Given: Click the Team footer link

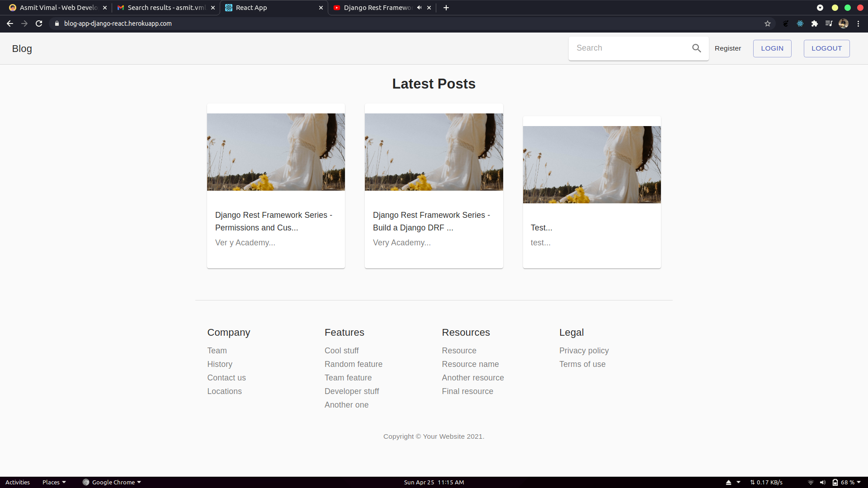Looking at the screenshot, I should (x=217, y=351).
